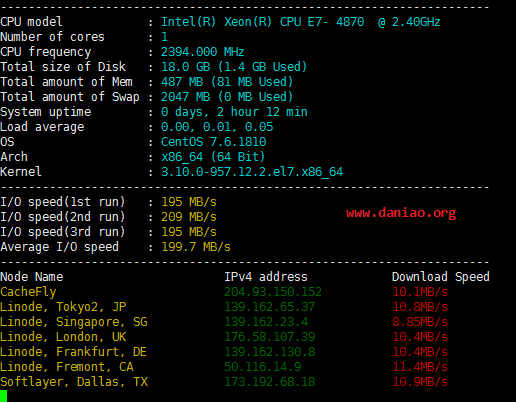Click the Average I/O speed 199.7 MB/s value

point(196,247)
